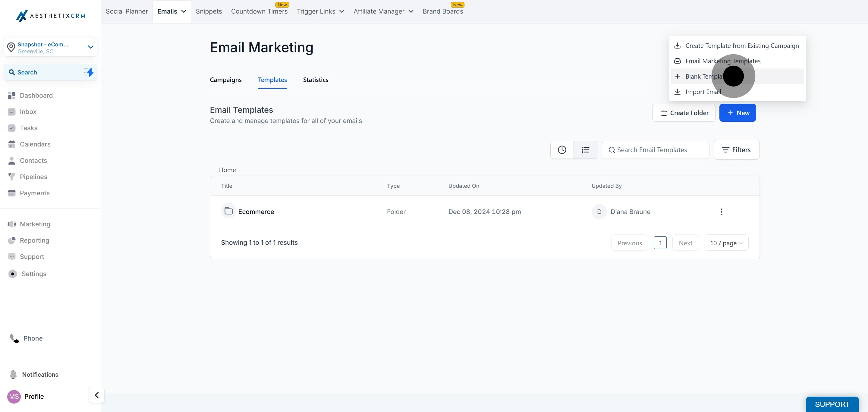Switch to the list view icon
Viewport: 868px width, 412px height.
click(x=585, y=150)
